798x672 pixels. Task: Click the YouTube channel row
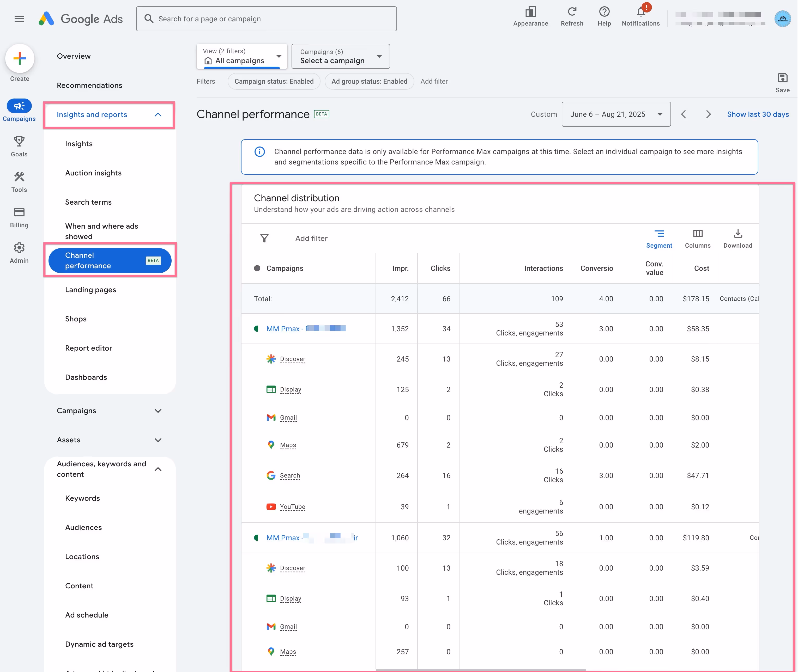(500, 507)
